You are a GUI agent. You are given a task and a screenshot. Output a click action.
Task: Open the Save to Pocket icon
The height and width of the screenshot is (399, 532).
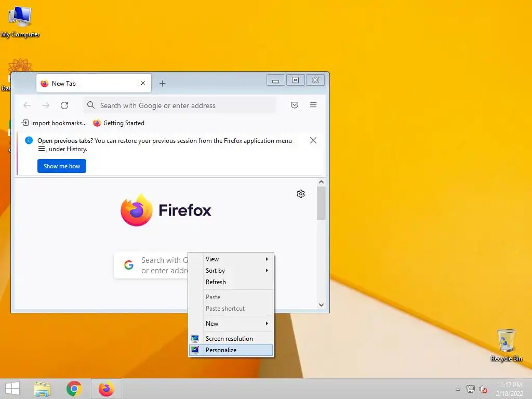click(x=295, y=105)
